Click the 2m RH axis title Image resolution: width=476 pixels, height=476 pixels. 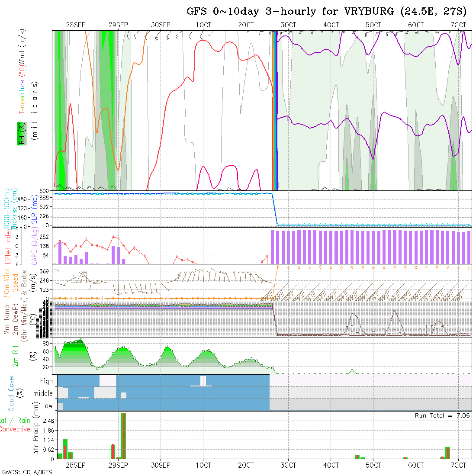(15, 356)
